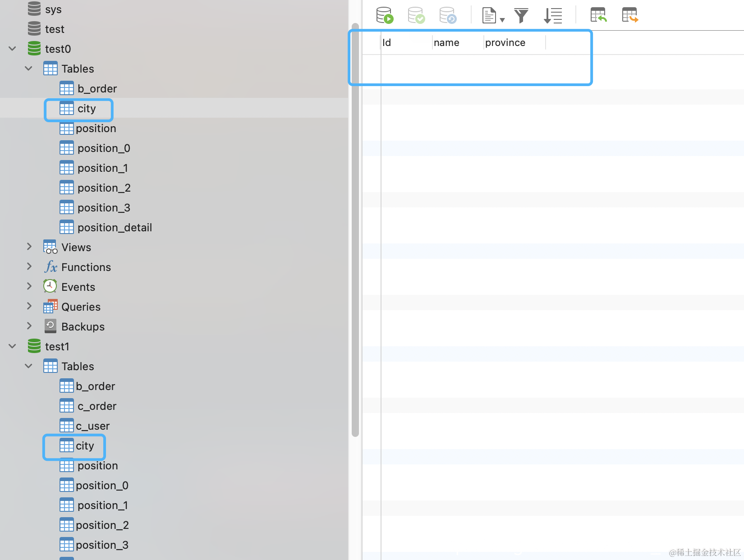The image size is (744, 560).
Task: Click the name column header
Action: (x=458, y=43)
